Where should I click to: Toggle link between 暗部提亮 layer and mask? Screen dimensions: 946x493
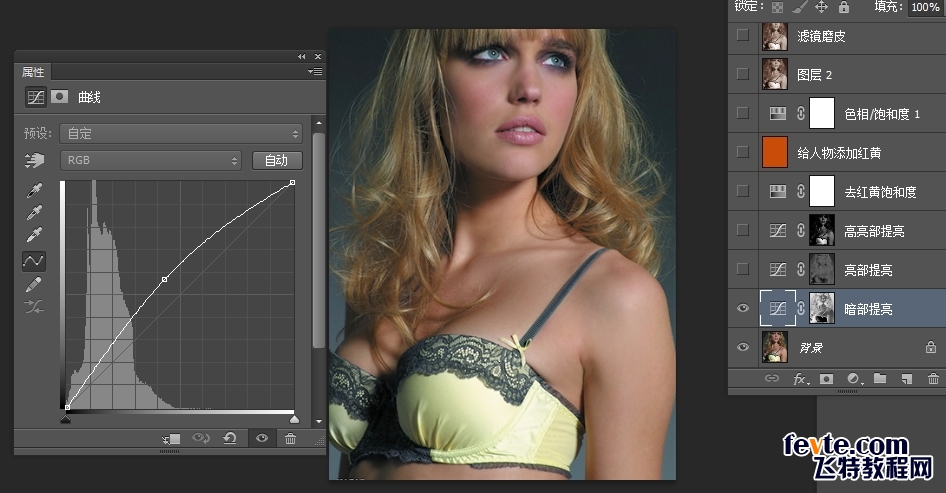tap(801, 308)
